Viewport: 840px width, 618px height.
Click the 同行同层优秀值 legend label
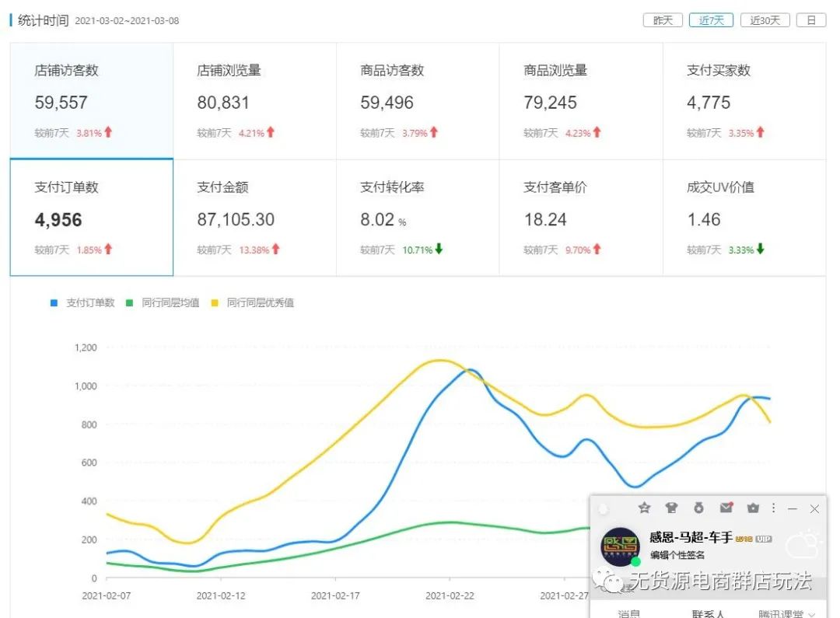coord(261,302)
